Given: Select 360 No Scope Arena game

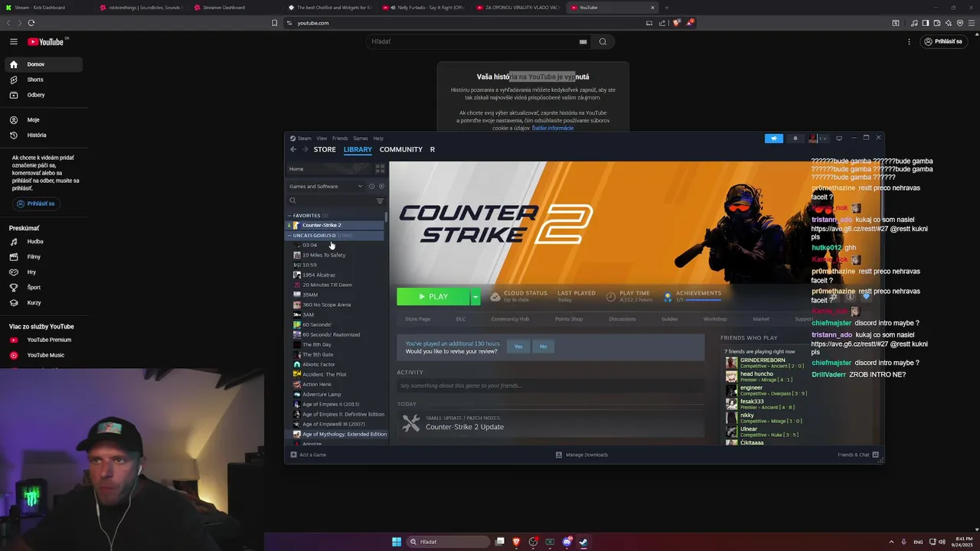Looking at the screenshot, I should click(x=326, y=305).
